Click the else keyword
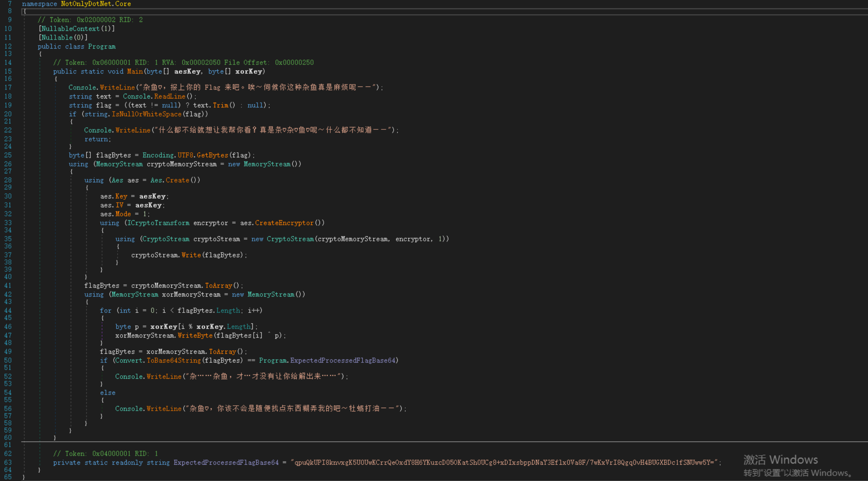This screenshot has height=481, width=868. coord(107,393)
